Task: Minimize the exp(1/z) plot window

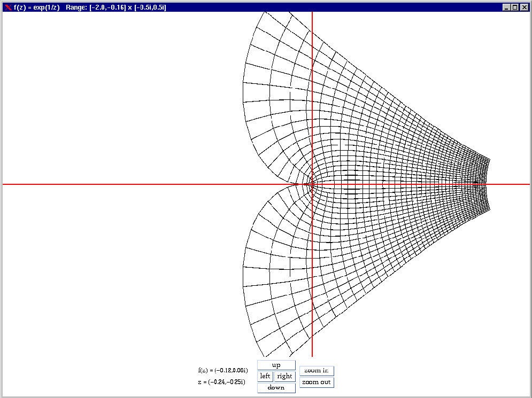Action: [506, 7]
